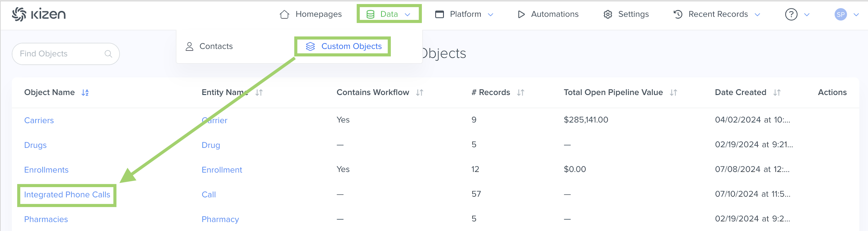Viewport: 868px width, 231px height.
Task: Sort by Object Name column icon
Action: (x=85, y=93)
